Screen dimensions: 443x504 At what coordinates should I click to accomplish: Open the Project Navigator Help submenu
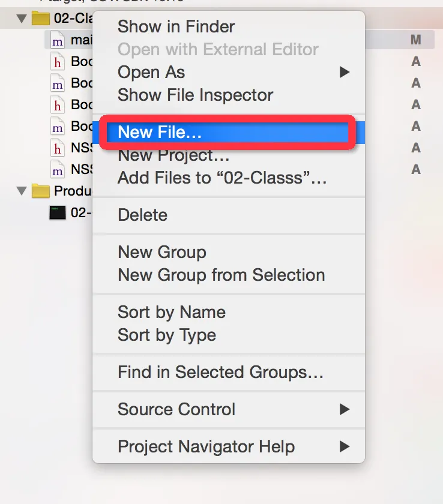[344, 446]
